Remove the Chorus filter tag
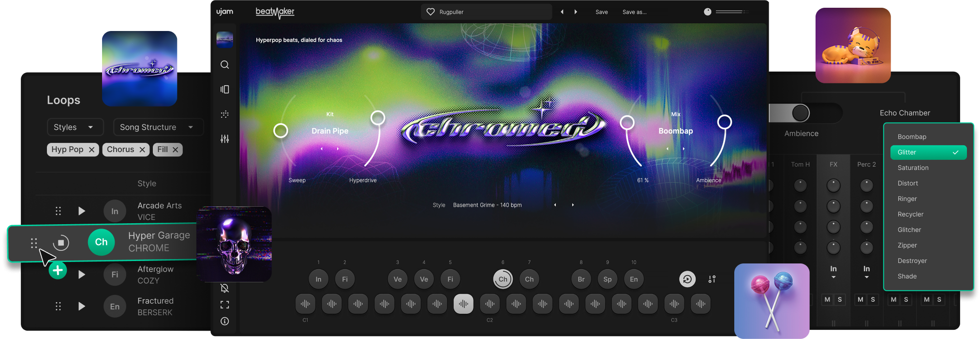980x339 pixels. tap(142, 150)
